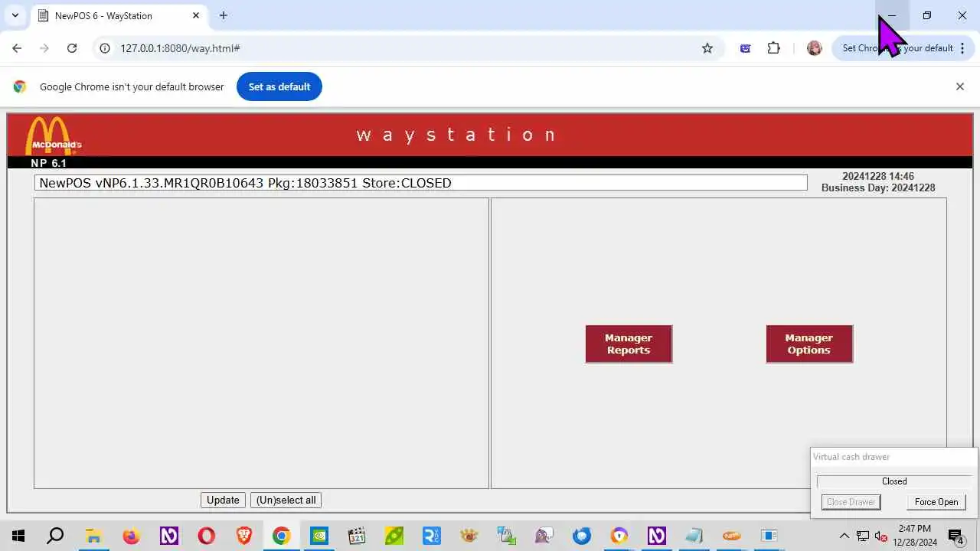
Task: Click the Closed drawer status bar
Action: pyautogui.click(x=893, y=481)
